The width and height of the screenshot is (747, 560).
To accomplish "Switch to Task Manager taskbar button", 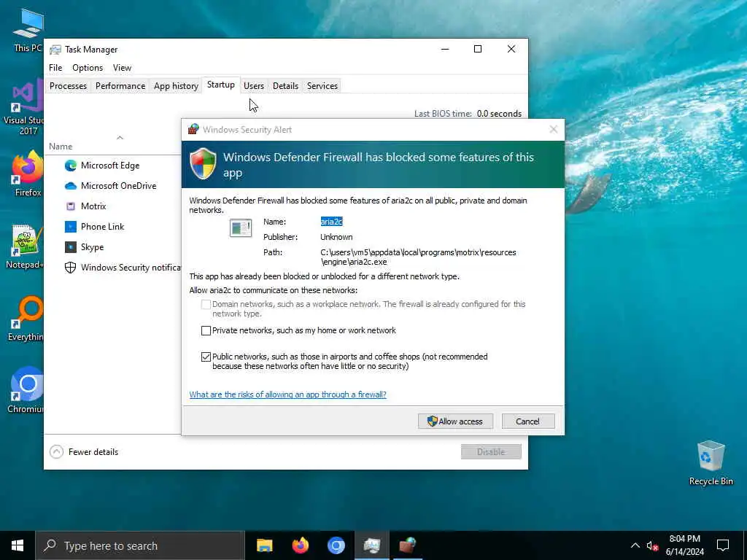I will (371, 545).
